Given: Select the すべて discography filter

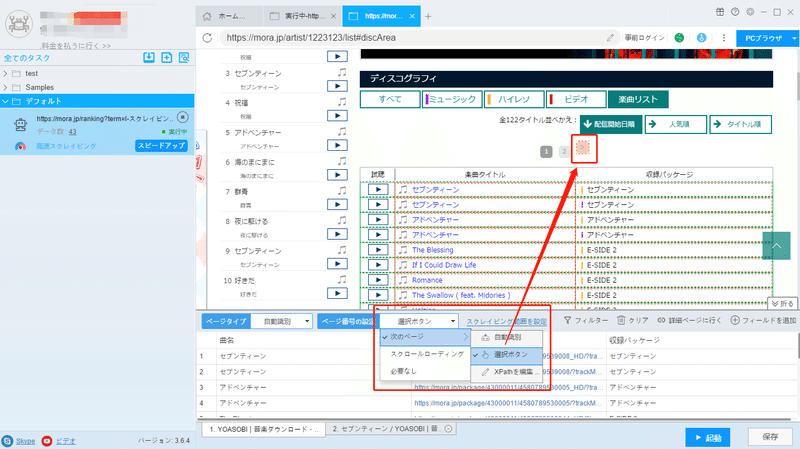Looking at the screenshot, I should pos(390,99).
